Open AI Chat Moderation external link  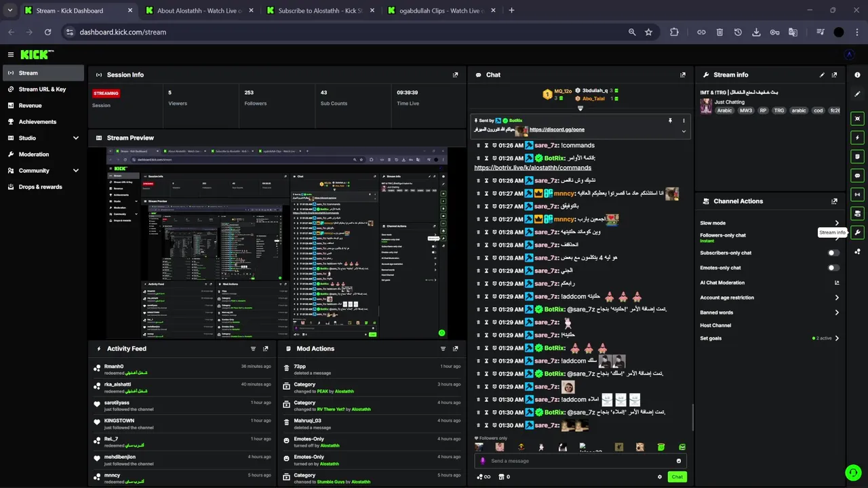pos(837,283)
